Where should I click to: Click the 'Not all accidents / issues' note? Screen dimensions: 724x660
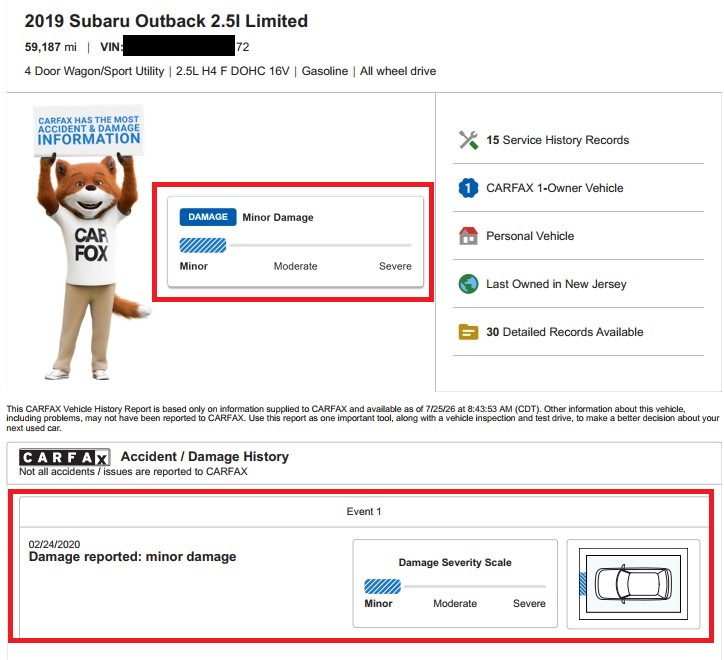tap(133, 472)
